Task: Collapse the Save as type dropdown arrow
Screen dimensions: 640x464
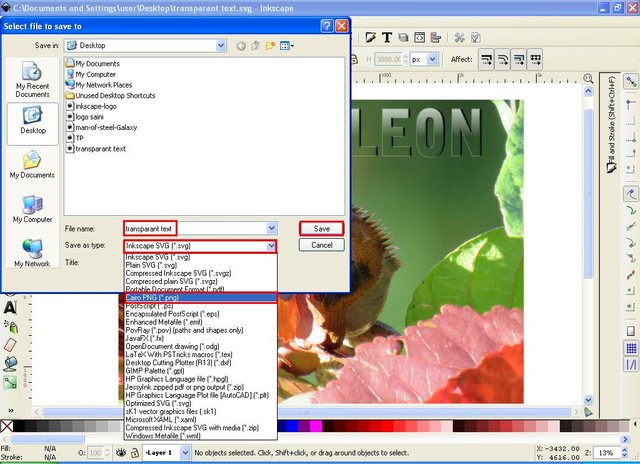Action: pyautogui.click(x=271, y=246)
